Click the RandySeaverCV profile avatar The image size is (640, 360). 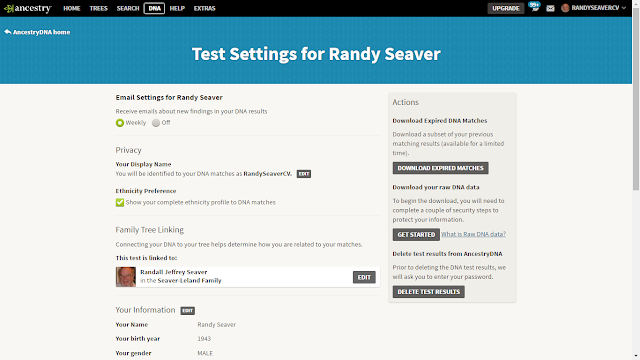[x=565, y=8]
